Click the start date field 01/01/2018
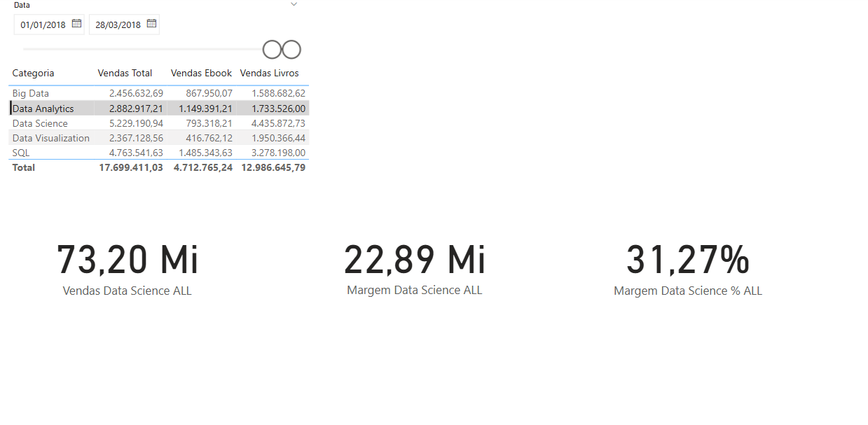The height and width of the screenshot is (425, 868). pos(49,25)
